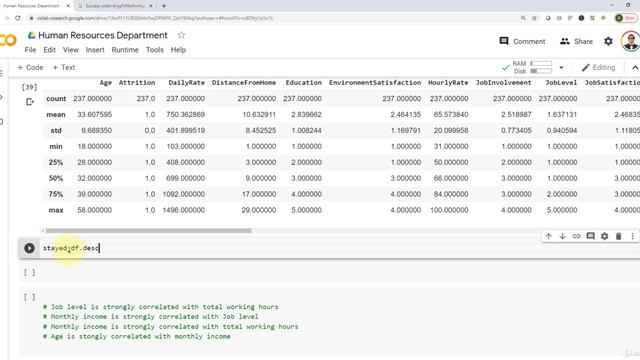Open the Colab logo home
The height and width of the screenshot is (360, 640).
(x=8, y=40)
